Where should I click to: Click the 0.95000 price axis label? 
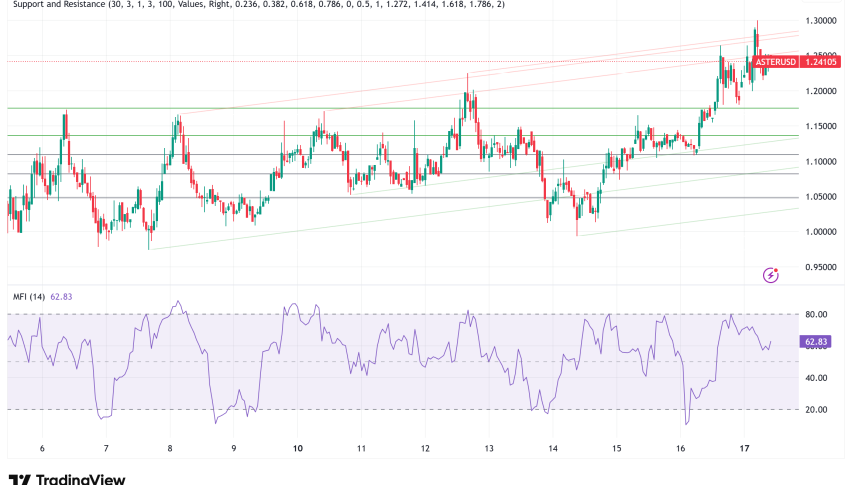click(x=821, y=268)
